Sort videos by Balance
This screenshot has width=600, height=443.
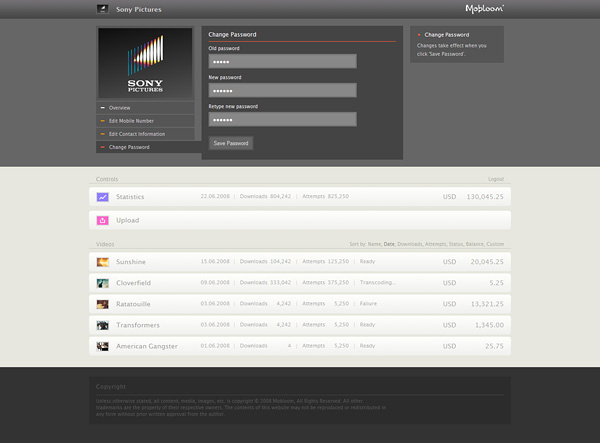tap(475, 244)
